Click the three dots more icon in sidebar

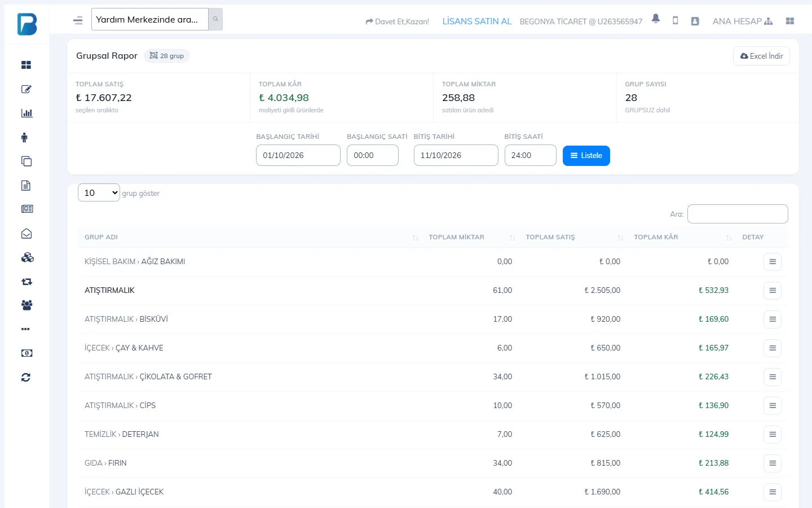[25, 329]
